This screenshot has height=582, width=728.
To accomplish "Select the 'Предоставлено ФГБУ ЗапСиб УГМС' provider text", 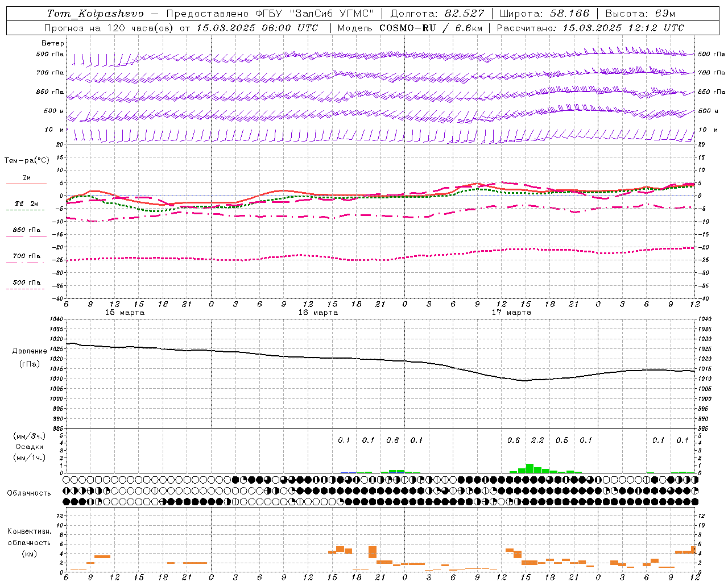I will [270, 14].
